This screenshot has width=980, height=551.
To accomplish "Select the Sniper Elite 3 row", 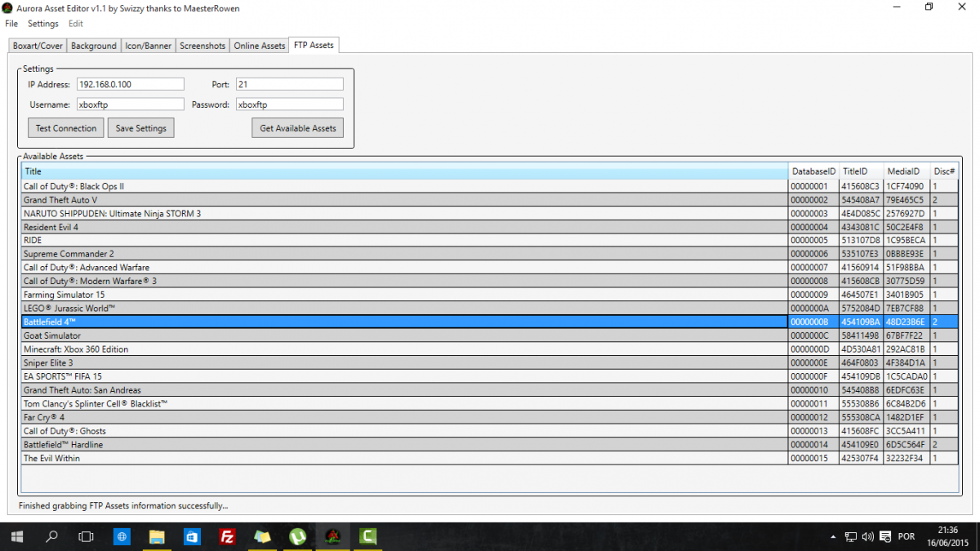I will 490,363.
